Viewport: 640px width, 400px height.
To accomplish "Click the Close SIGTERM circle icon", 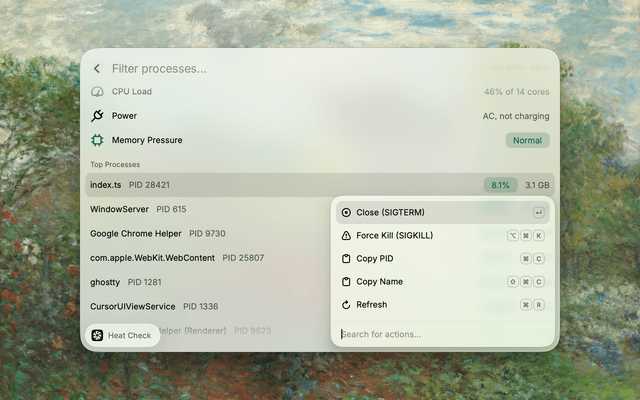I will tap(346, 212).
